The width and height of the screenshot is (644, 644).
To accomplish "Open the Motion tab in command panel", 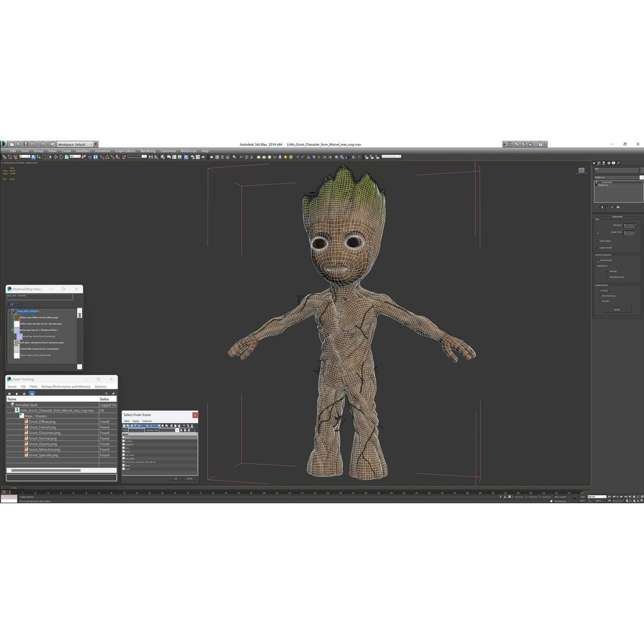I will pos(609,163).
